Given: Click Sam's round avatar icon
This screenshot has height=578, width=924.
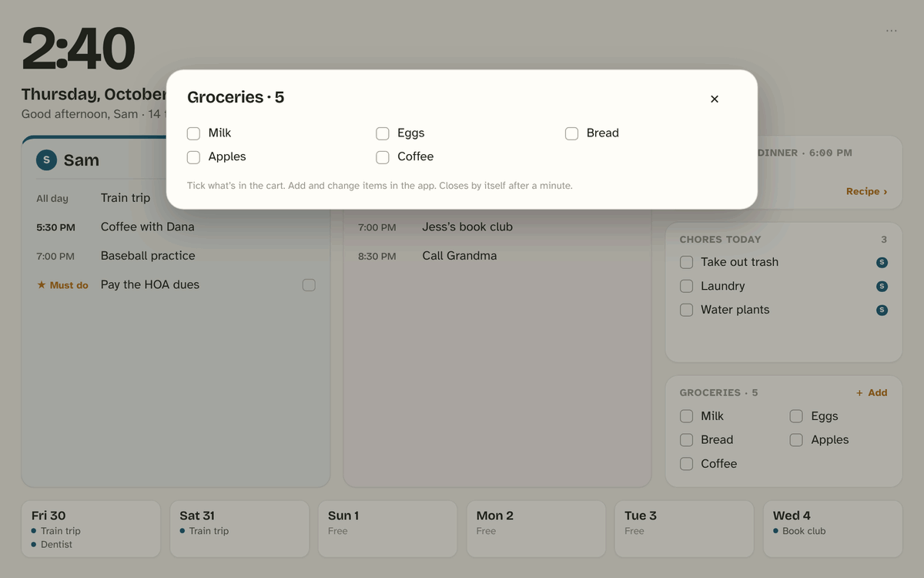Looking at the screenshot, I should [47, 160].
